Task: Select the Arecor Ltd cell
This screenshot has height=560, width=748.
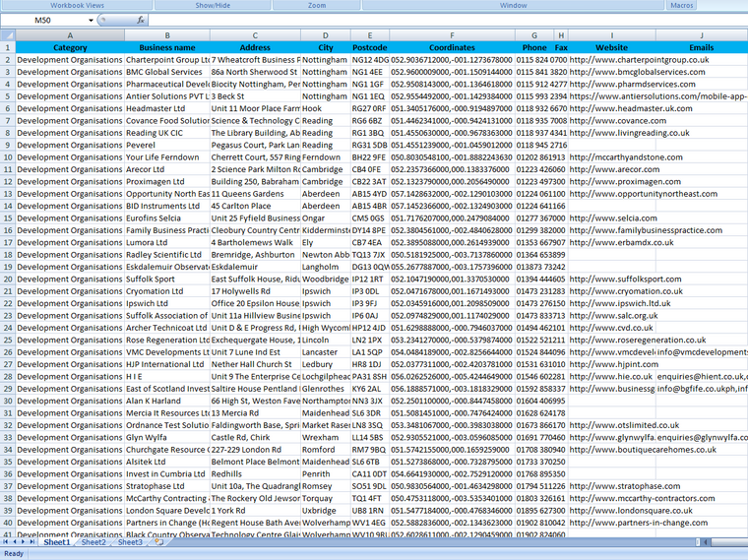Action: coord(167,169)
